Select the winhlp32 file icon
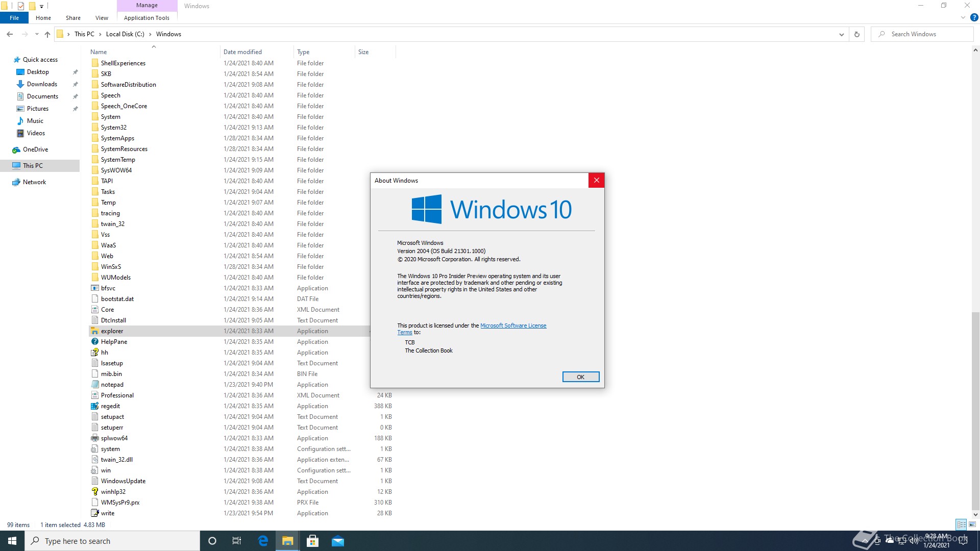Screen dimensions: 980x551 coord(94,492)
